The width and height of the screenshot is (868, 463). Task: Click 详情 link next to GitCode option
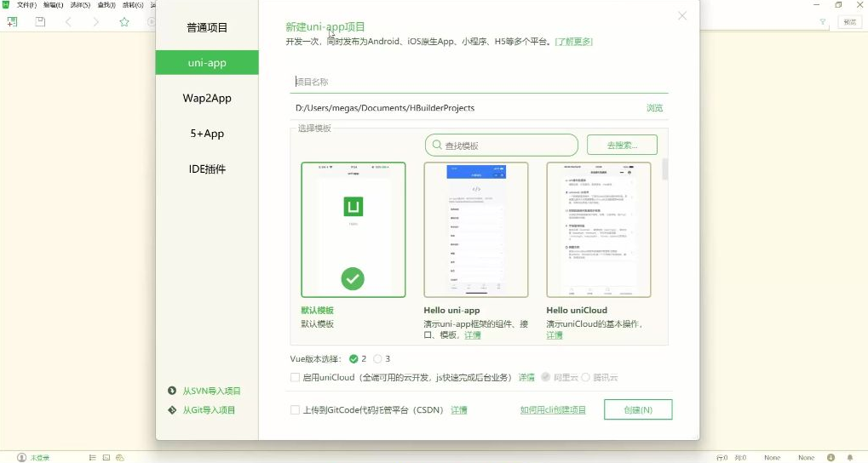tap(459, 410)
